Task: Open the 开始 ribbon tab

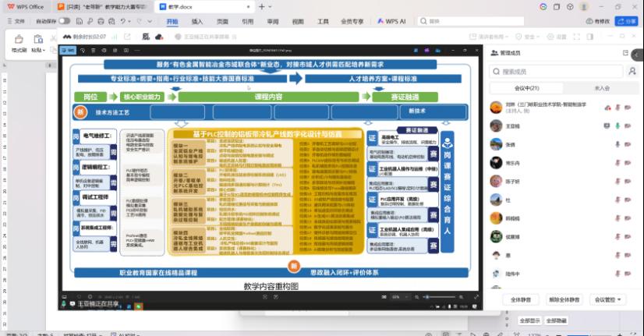Action: [x=172, y=22]
